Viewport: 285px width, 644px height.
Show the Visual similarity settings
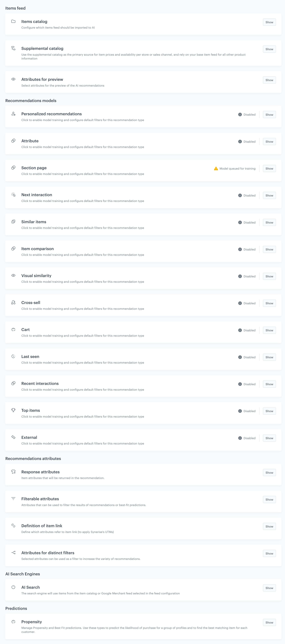pyautogui.click(x=269, y=276)
